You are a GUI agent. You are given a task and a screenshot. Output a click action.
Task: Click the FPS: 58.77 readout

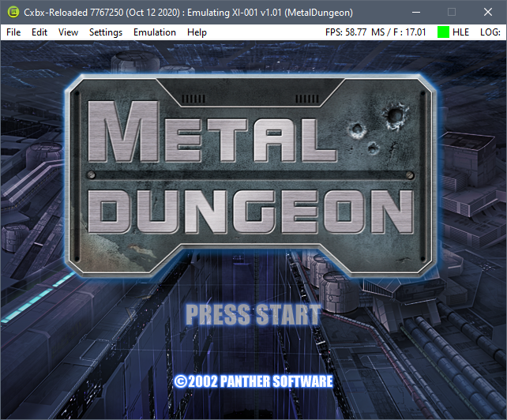[x=346, y=32]
